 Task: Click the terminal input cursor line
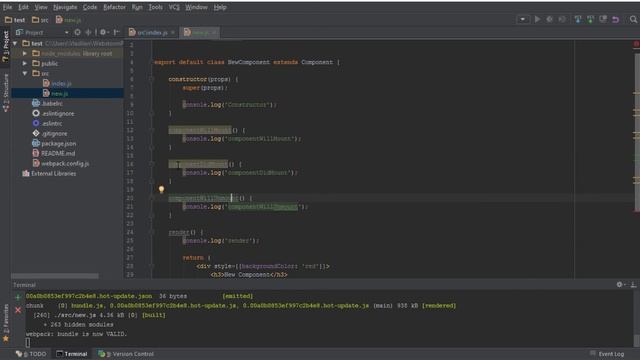click(28, 343)
